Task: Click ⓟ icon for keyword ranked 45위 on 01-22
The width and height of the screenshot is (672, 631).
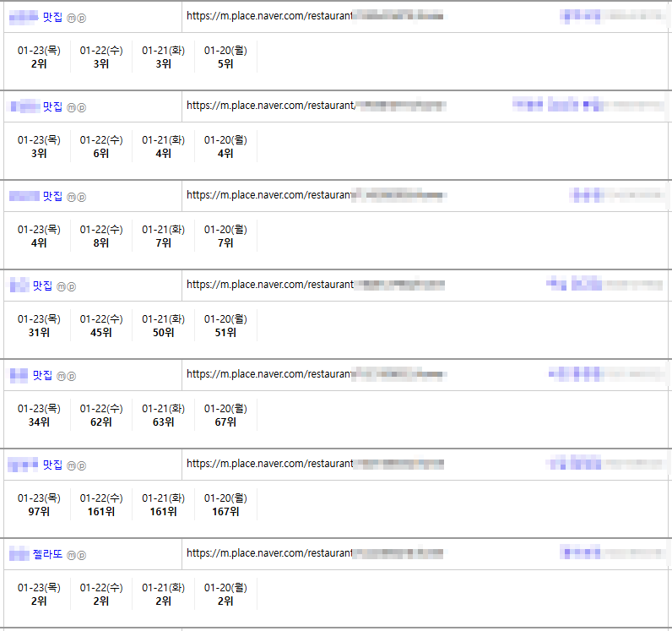Action: tap(72, 286)
